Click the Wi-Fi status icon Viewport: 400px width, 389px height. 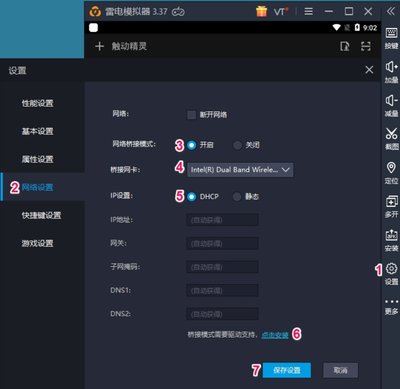[x=336, y=27]
